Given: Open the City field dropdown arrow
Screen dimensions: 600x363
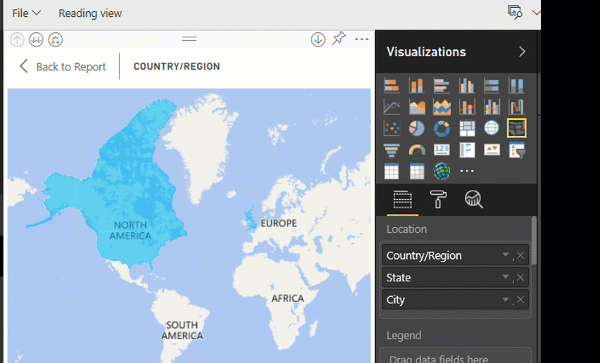Looking at the screenshot, I should [x=505, y=300].
